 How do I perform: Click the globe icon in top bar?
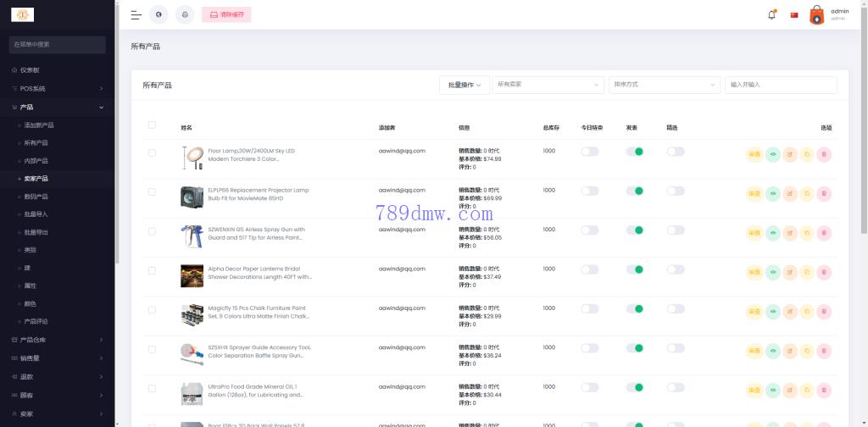coord(159,14)
